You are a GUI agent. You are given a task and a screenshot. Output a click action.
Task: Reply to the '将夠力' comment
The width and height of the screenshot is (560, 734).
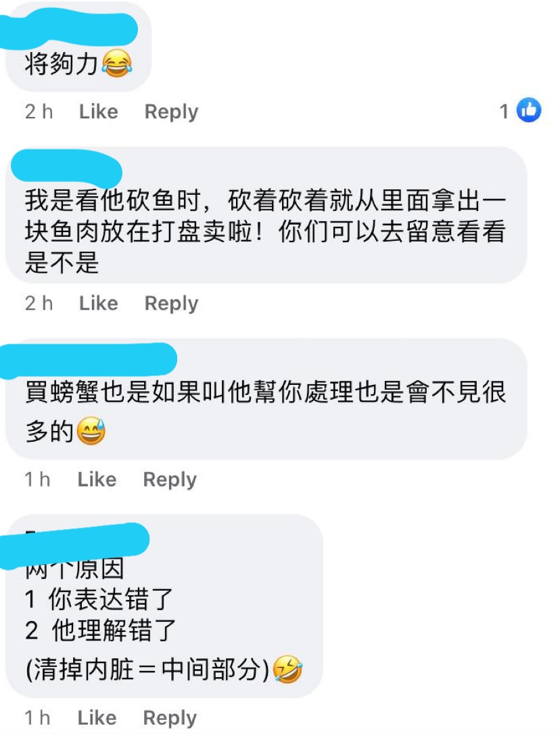171,112
